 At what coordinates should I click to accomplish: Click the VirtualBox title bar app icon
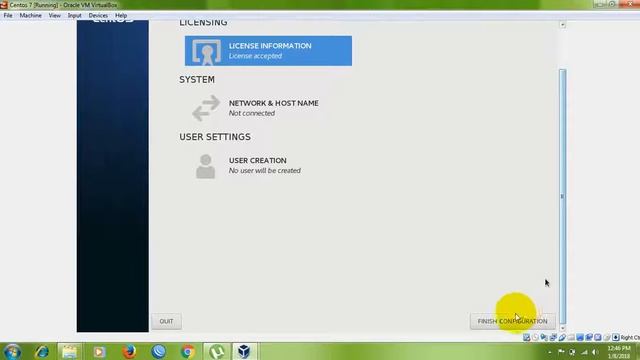click(x=4, y=4)
